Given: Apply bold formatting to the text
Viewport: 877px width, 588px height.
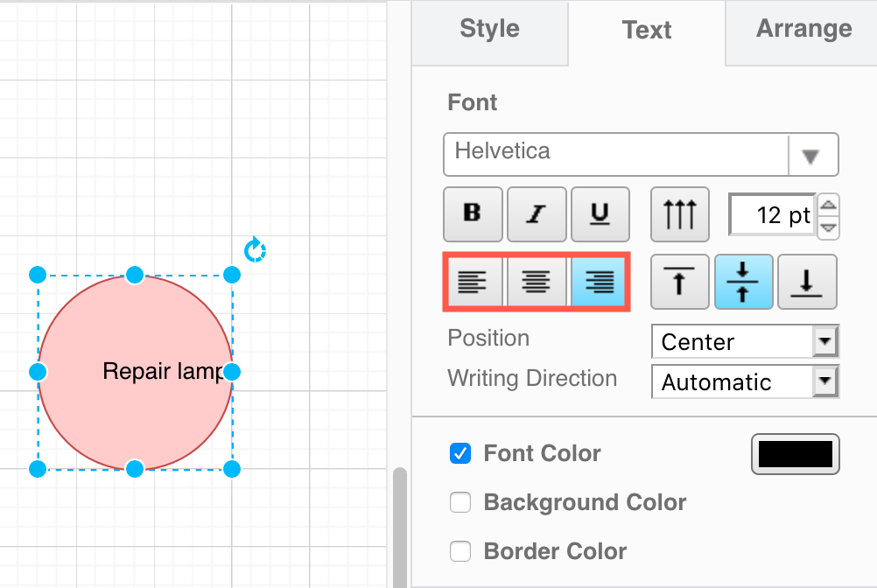Looking at the screenshot, I should click(473, 213).
